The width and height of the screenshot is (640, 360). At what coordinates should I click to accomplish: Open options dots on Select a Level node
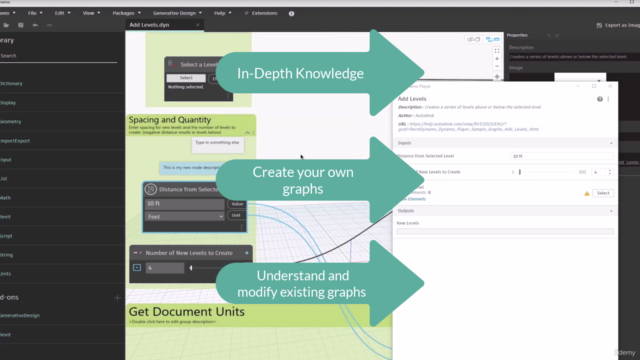(228, 97)
